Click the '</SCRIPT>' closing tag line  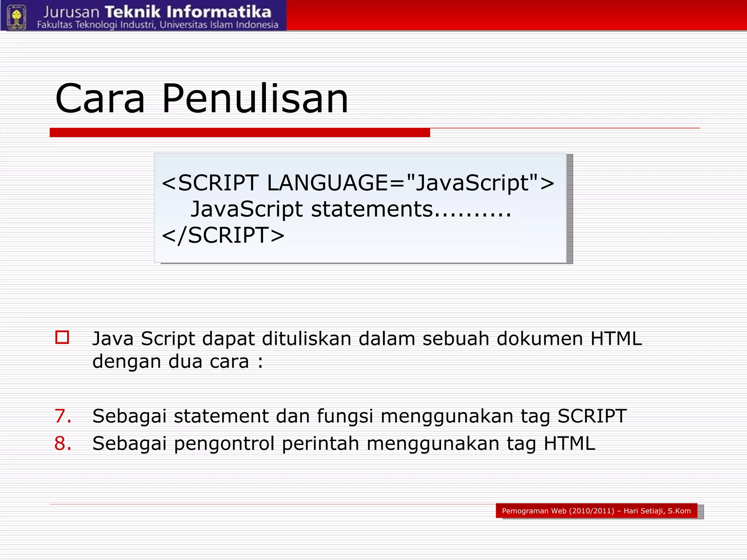223,235
